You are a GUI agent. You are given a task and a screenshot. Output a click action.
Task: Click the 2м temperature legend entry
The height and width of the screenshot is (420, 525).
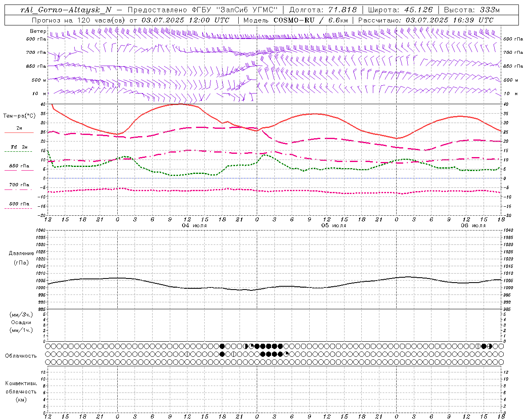(19, 128)
